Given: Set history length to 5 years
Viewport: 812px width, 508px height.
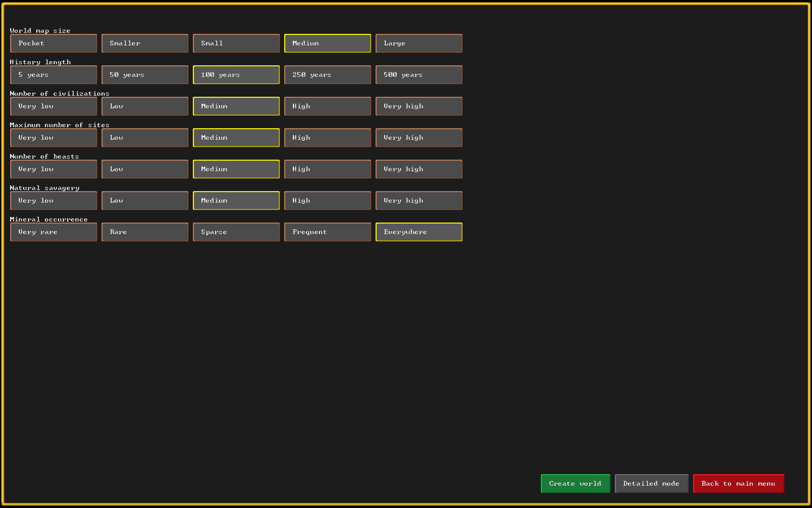Looking at the screenshot, I should pyautogui.click(x=54, y=75).
